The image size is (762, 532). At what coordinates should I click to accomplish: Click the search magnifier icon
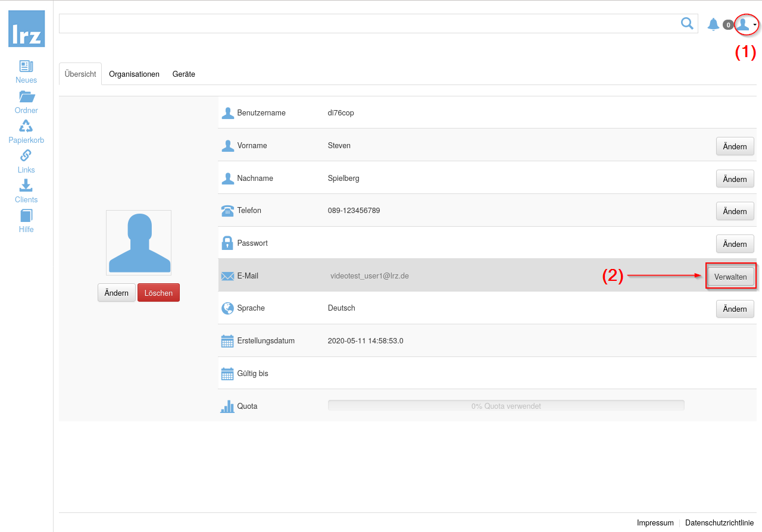pyautogui.click(x=687, y=23)
